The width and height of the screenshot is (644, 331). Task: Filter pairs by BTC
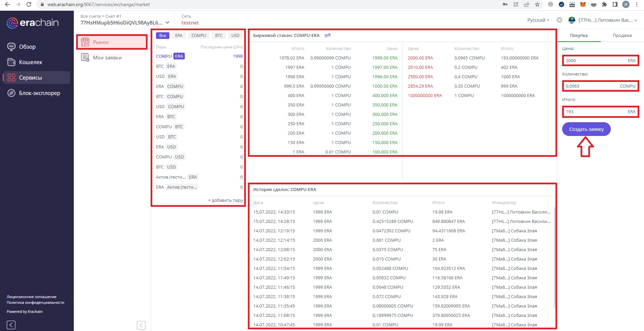click(219, 36)
